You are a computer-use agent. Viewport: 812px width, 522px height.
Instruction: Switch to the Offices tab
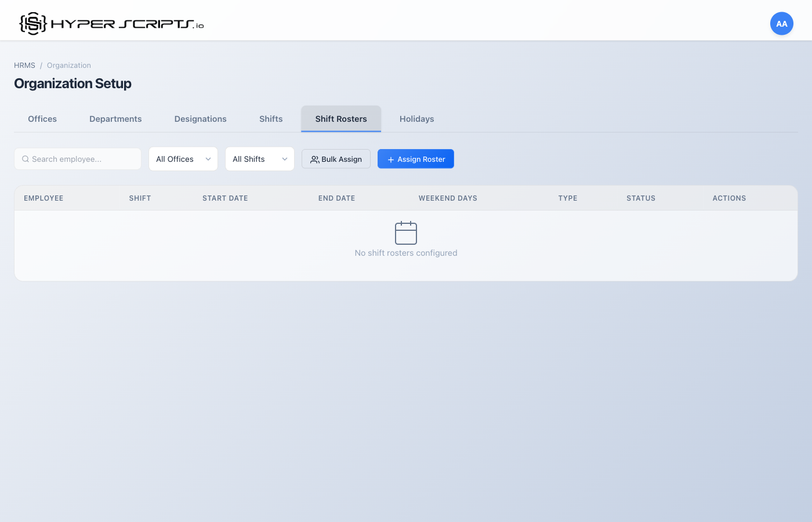coord(42,118)
